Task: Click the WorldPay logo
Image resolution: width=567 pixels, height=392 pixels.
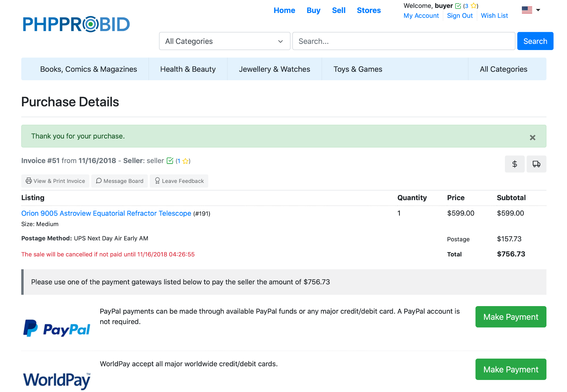Action: [57, 380]
